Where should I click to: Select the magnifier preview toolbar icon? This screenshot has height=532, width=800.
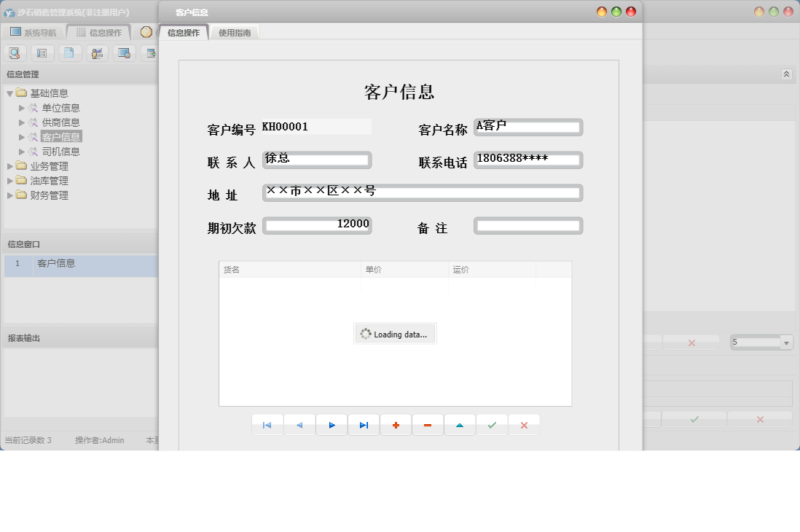(15, 52)
